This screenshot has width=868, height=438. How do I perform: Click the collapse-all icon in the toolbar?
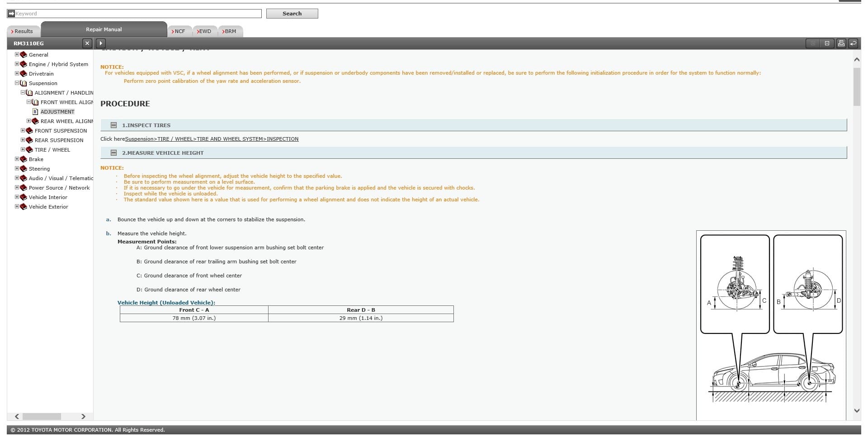pyautogui.click(x=827, y=43)
